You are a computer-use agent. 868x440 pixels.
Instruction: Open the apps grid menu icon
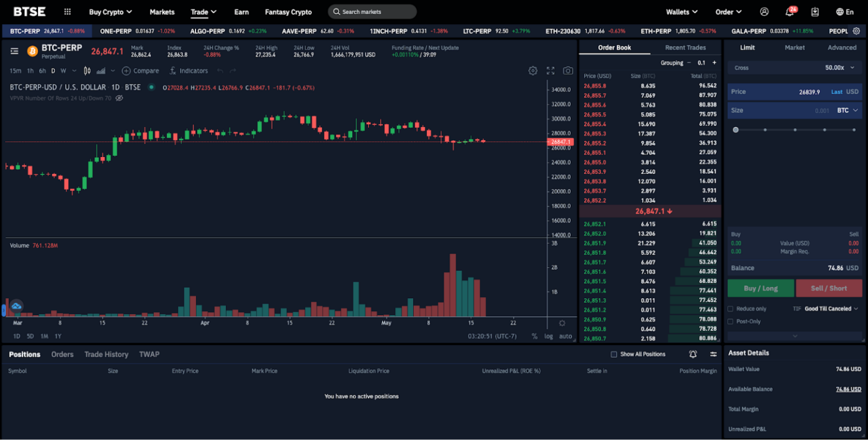68,12
